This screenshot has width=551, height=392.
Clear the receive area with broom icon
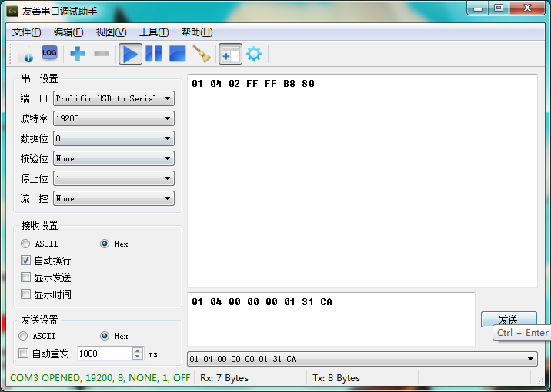202,54
